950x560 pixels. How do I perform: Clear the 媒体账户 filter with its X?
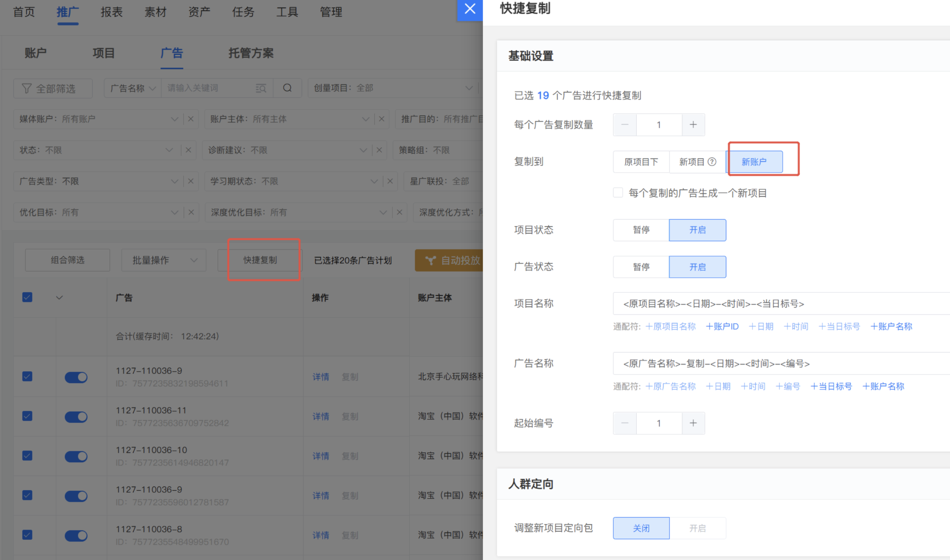click(191, 119)
